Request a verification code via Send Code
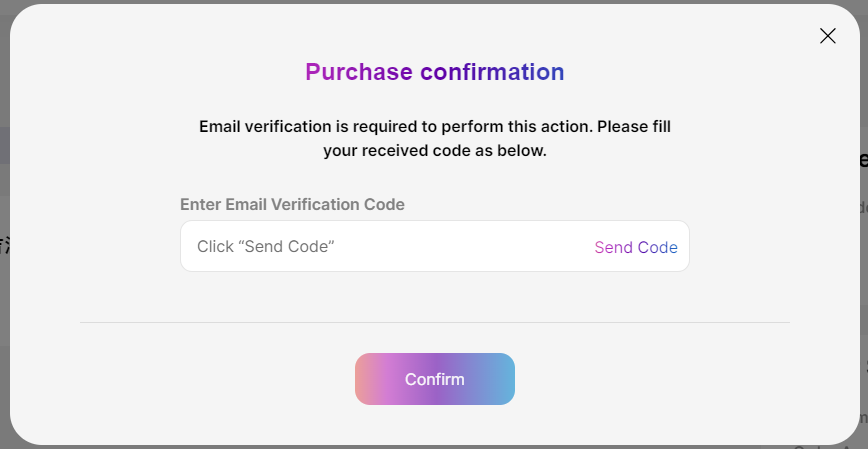 click(635, 247)
